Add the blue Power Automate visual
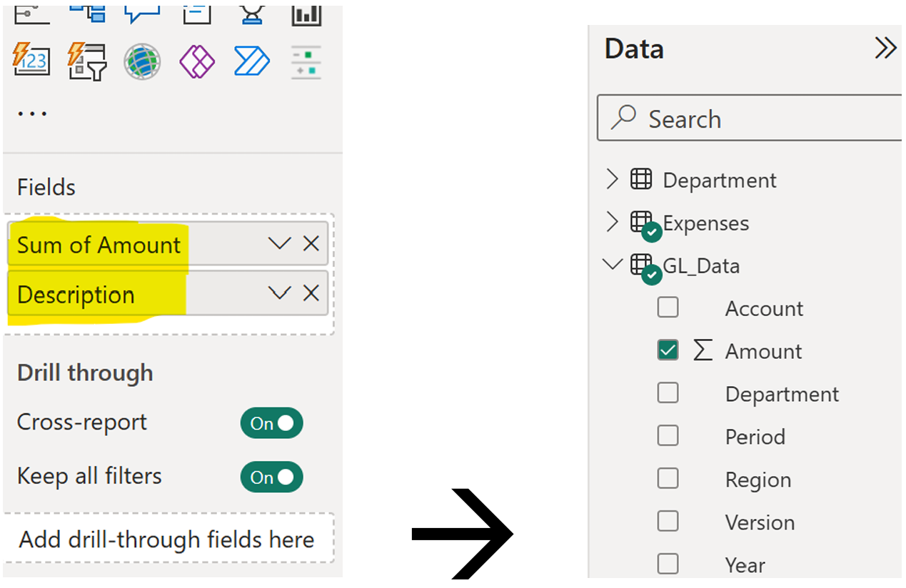The width and height of the screenshot is (906, 588). [252, 61]
